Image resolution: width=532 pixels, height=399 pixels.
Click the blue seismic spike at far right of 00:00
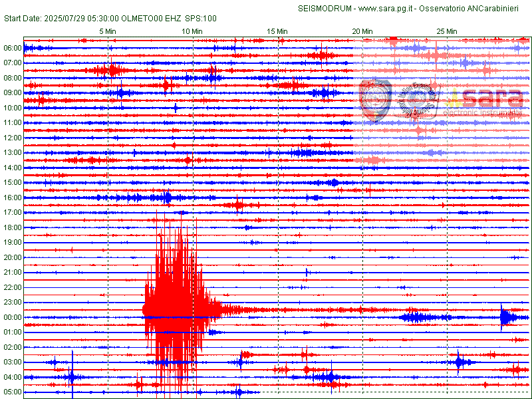tap(507, 317)
